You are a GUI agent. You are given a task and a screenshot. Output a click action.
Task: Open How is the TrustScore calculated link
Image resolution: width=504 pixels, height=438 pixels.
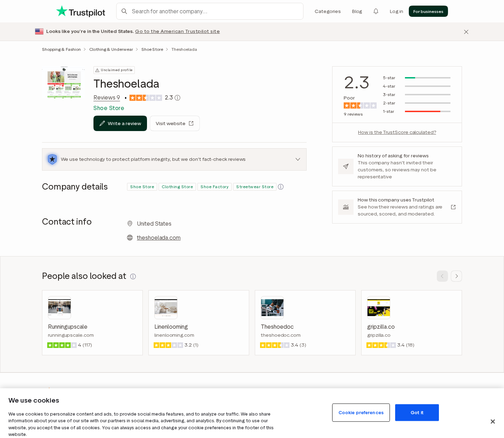(x=397, y=132)
